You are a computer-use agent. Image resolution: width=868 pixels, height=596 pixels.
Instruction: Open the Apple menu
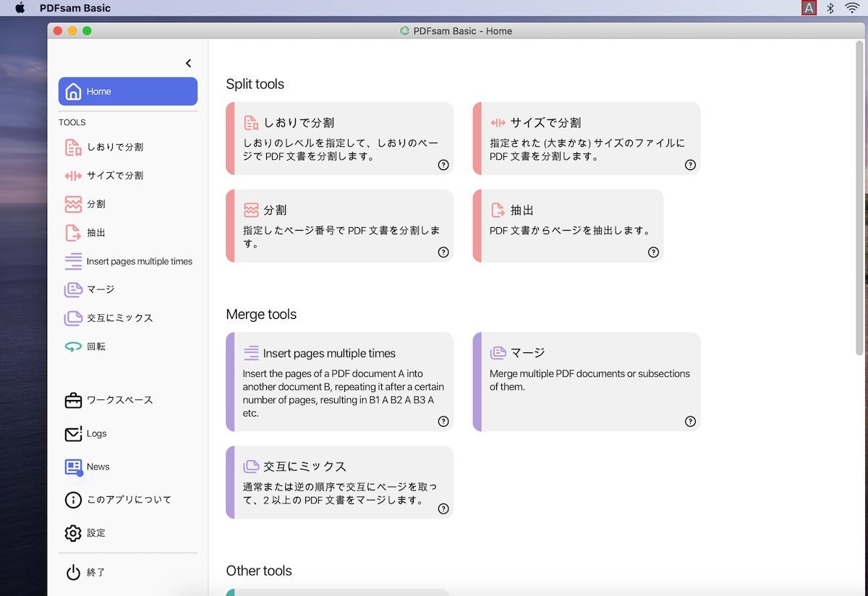coord(20,8)
